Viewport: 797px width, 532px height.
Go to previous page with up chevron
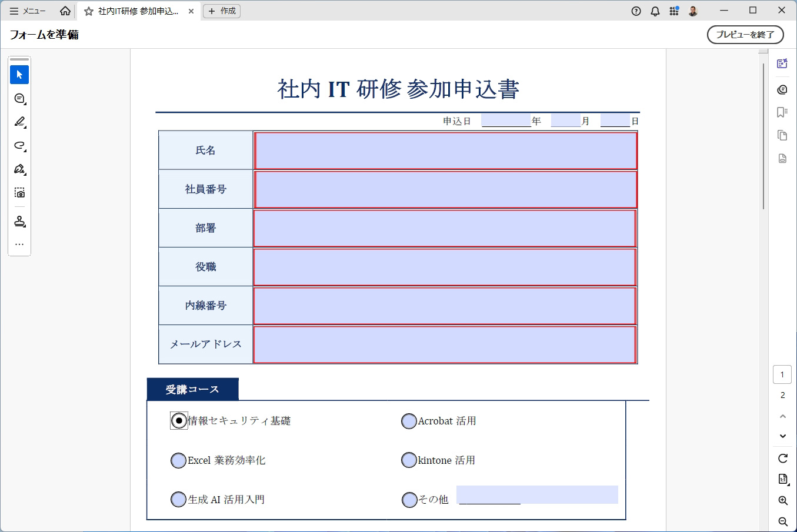pos(783,416)
